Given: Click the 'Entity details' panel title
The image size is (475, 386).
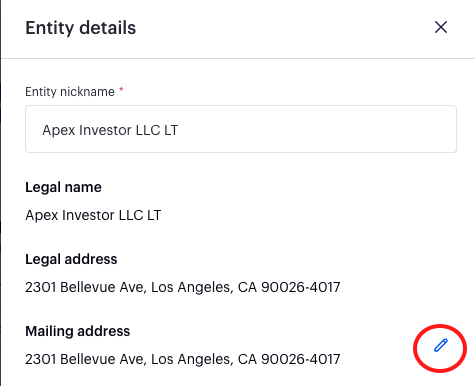Looking at the screenshot, I should click(81, 28).
